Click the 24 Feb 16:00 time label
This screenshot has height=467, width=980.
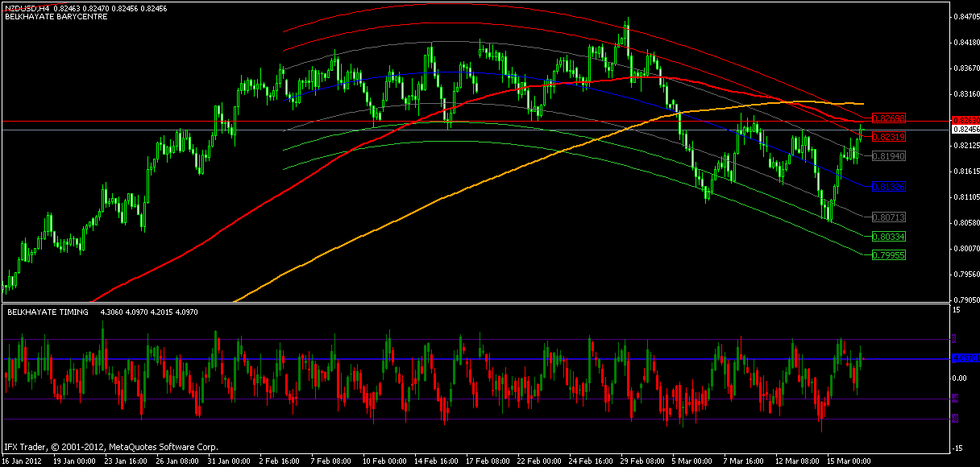coord(591,461)
